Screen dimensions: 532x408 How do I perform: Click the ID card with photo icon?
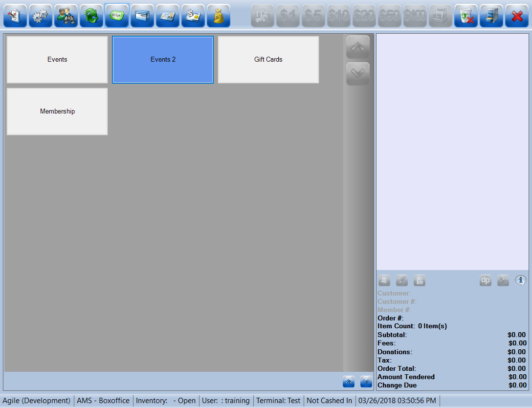(168, 16)
